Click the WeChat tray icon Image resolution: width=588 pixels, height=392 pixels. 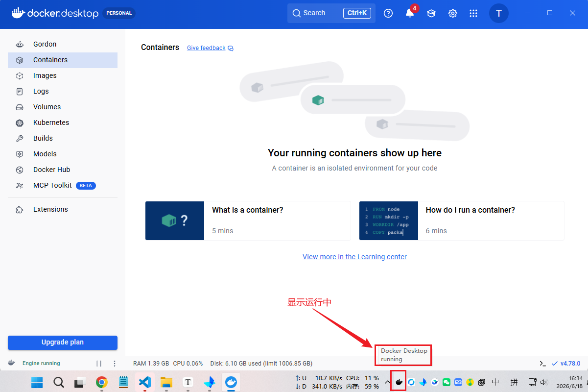click(446, 382)
